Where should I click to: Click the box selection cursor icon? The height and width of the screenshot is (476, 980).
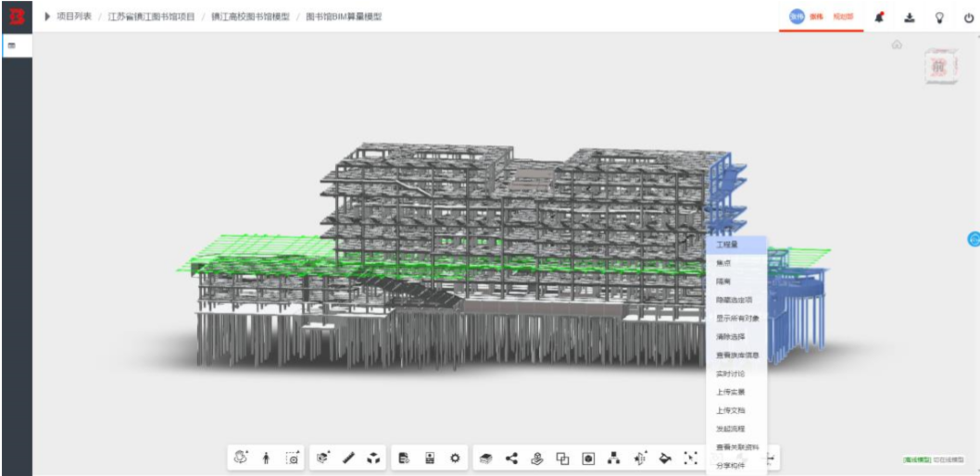click(691, 458)
